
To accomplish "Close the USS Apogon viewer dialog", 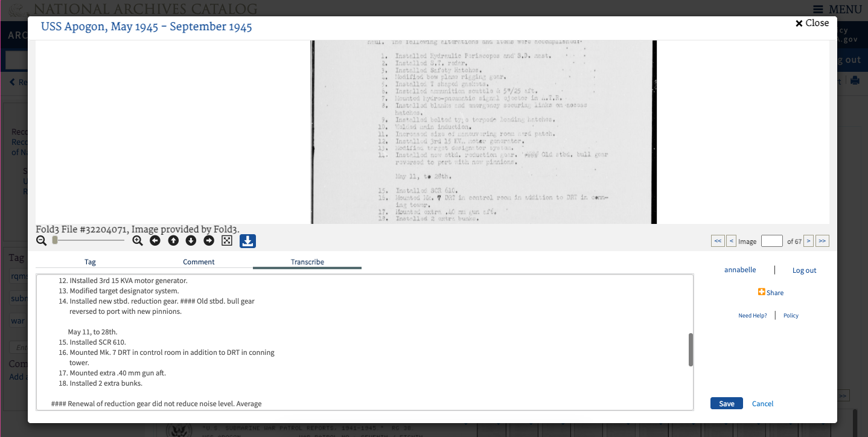I will 812,23.
